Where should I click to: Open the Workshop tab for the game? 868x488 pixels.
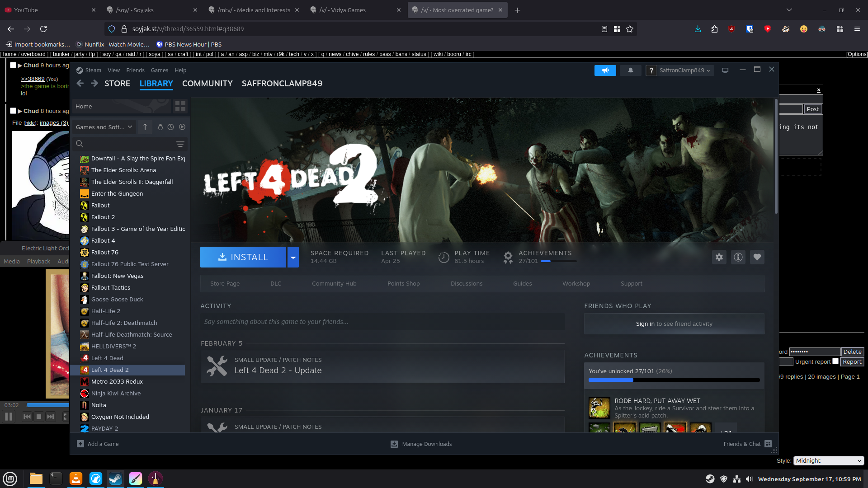pos(576,283)
